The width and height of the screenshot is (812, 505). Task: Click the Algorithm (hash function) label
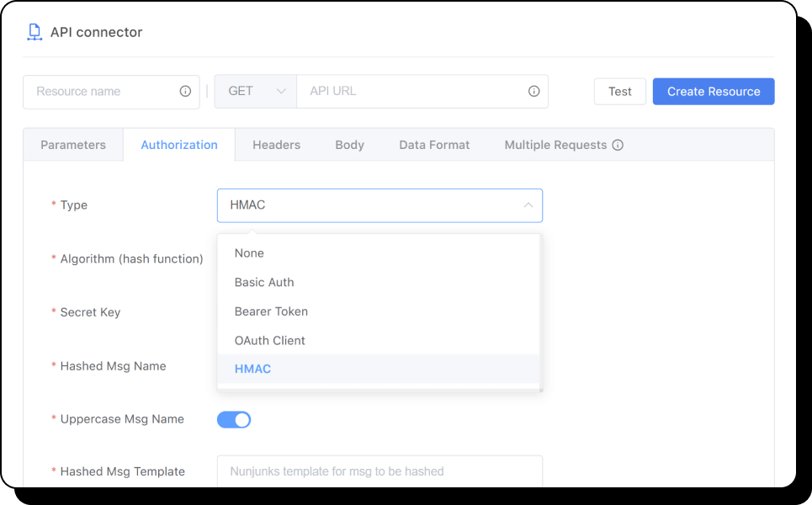(x=131, y=259)
